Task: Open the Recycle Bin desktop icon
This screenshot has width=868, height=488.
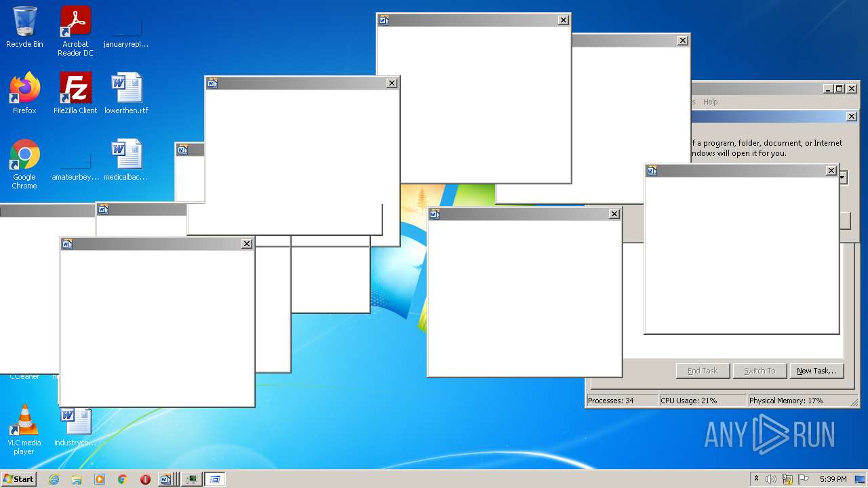Action: pos(24,28)
